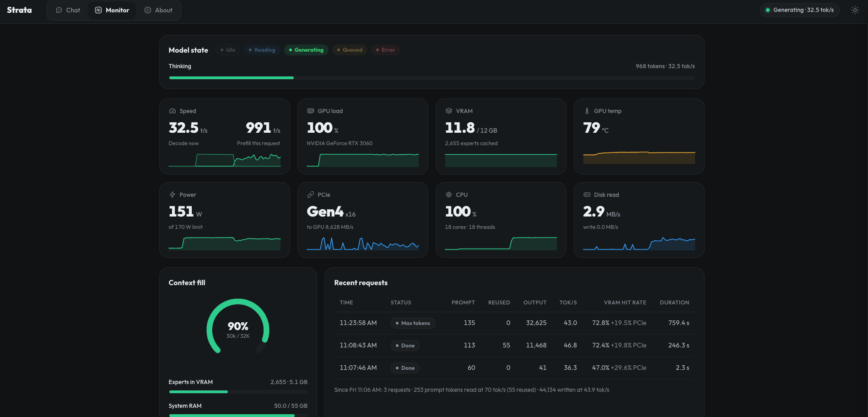
Task: Click the PCIe throughput sparkline chart
Action: pyautogui.click(x=363, y=244)
